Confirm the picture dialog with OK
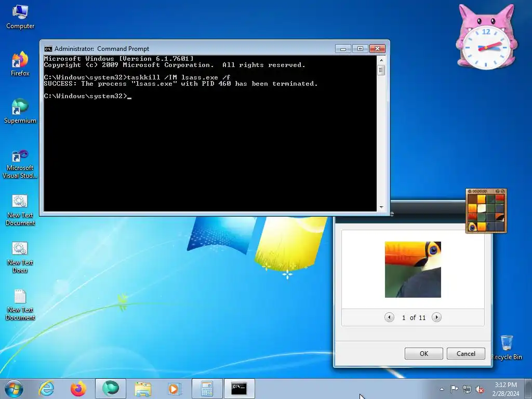532x399 pixels. click(x=424, y=353)
